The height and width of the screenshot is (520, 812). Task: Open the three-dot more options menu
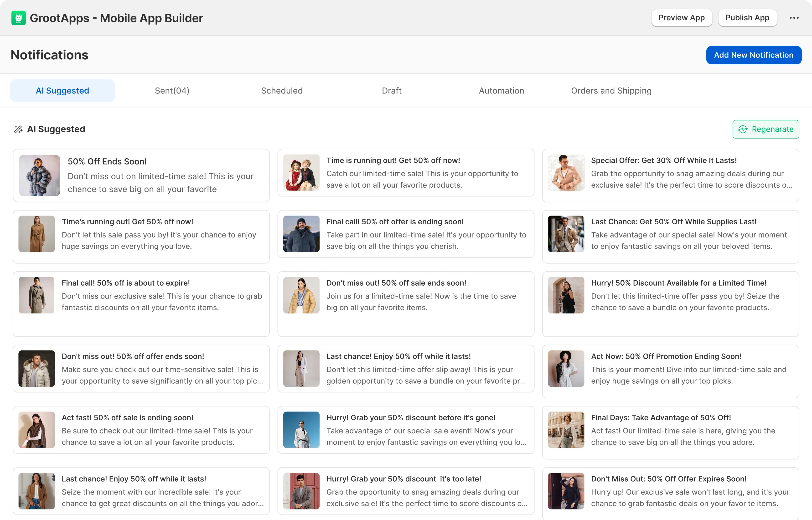click(794, 18)
